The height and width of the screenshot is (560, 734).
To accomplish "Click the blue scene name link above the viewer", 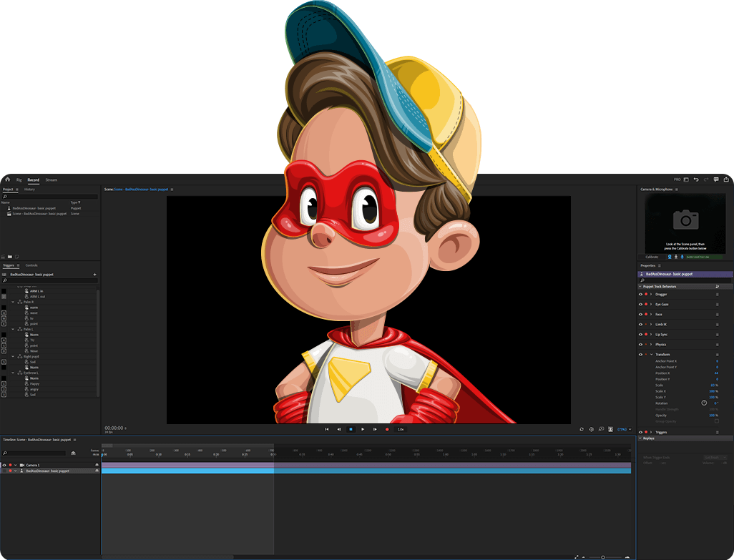I will 140,189.
